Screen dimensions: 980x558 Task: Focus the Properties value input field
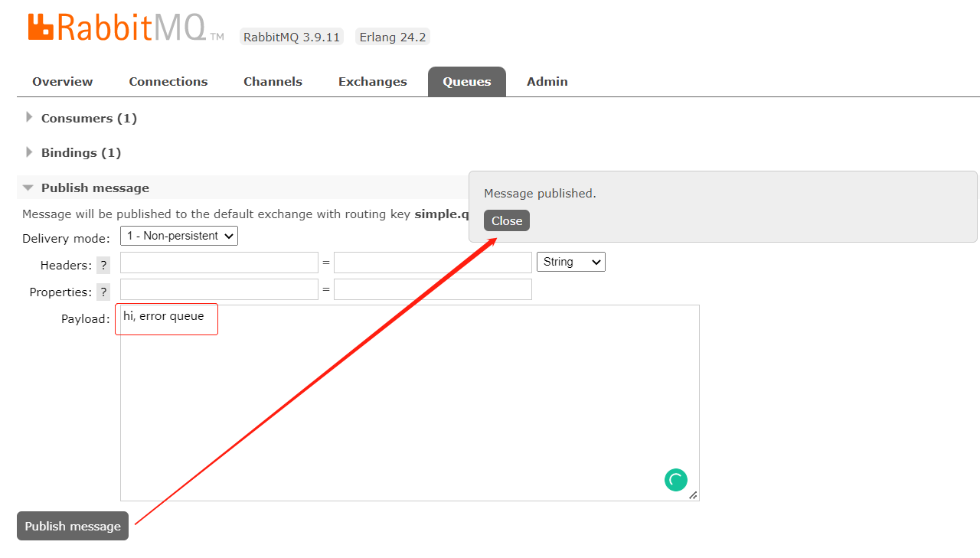point(433,289)
